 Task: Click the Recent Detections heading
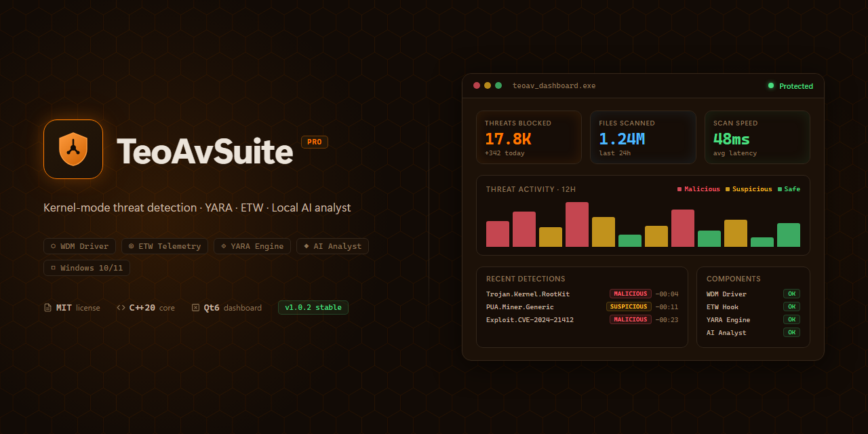[x=526, y=279]
